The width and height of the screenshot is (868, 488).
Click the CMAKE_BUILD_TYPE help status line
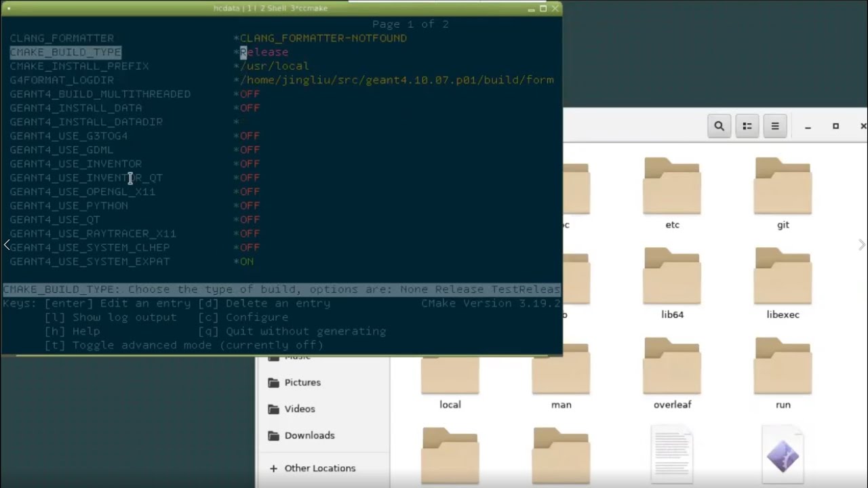click(281, 289)
